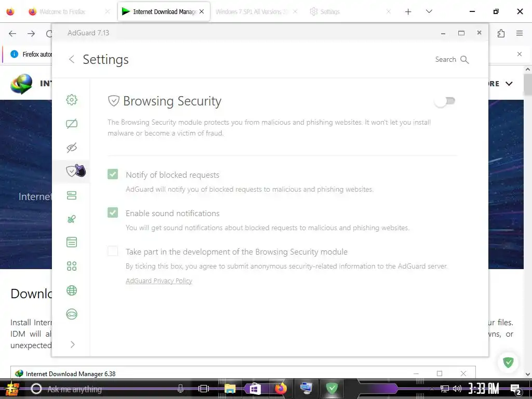Dismiss the Firefox notification bar
This screenshot has width=532, height=399.
coord(520,54)
